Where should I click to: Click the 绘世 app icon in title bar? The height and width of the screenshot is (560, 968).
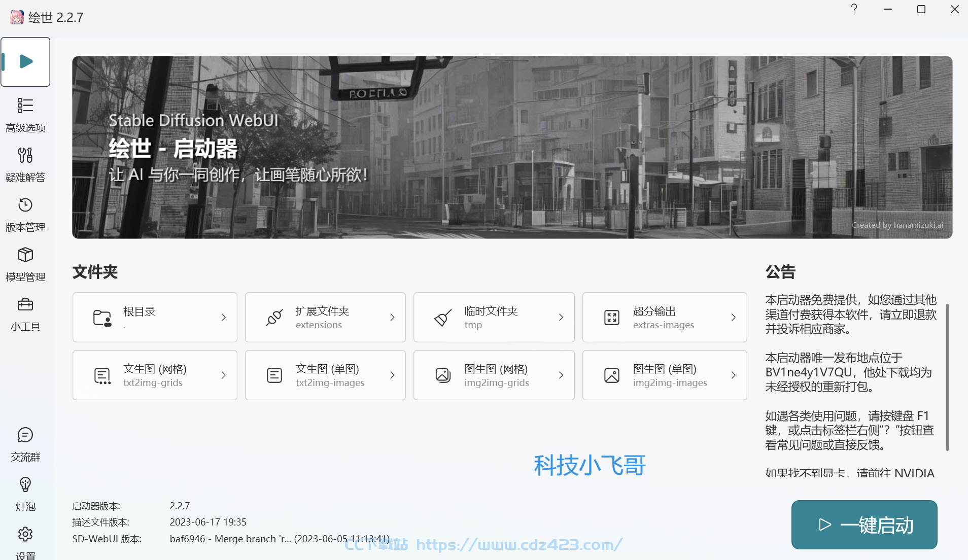[x=17, y=17]
